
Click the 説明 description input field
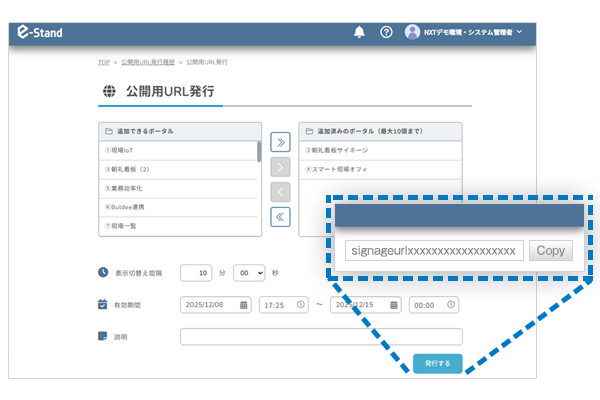321,336
